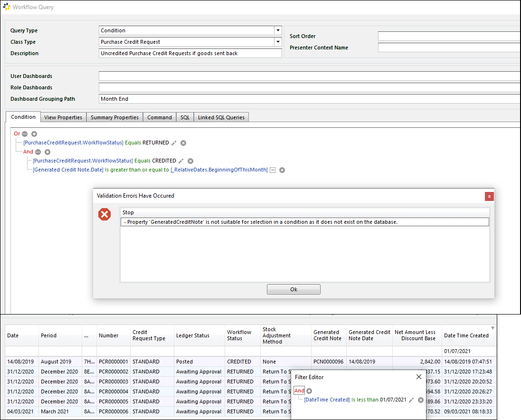Screen dimensions: 521x420
Task: Select the PCR0000003 row number cell
Action: 114,382
